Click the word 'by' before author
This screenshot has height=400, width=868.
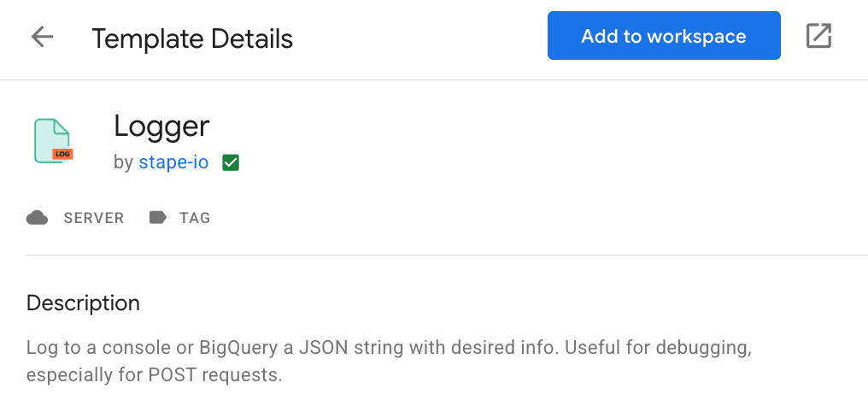point(123,162)
